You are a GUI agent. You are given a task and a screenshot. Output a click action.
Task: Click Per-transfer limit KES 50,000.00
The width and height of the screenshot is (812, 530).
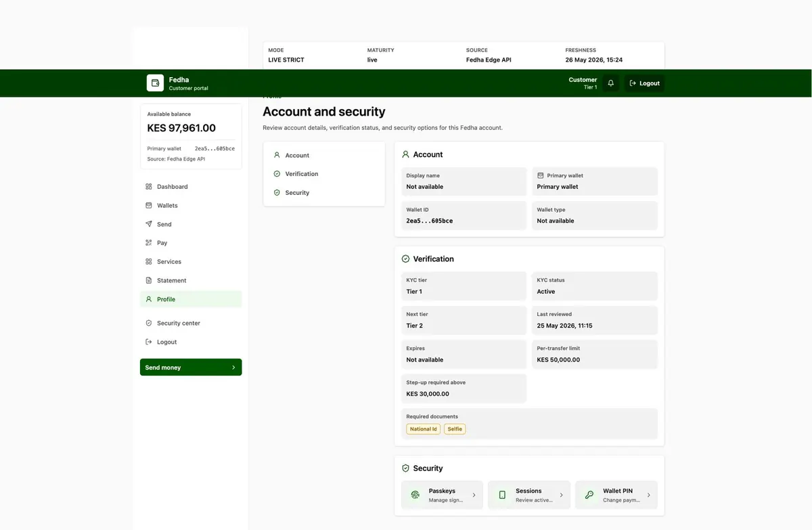(x=558, y=359)
